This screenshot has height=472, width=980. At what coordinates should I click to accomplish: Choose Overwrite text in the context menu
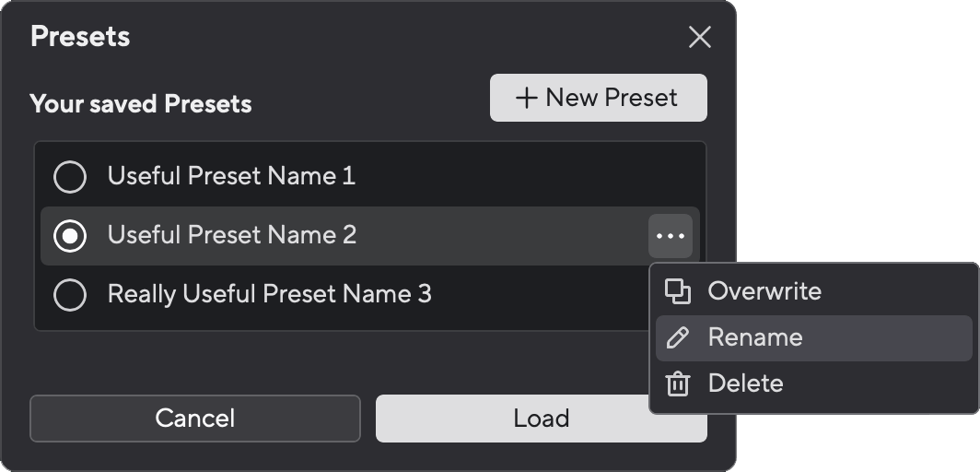pos(764,291)
